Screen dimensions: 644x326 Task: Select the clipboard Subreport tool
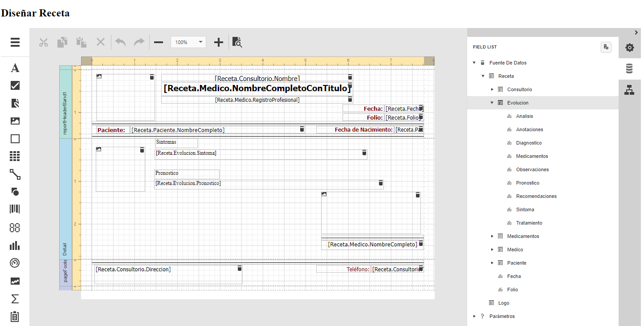[15, 317]
